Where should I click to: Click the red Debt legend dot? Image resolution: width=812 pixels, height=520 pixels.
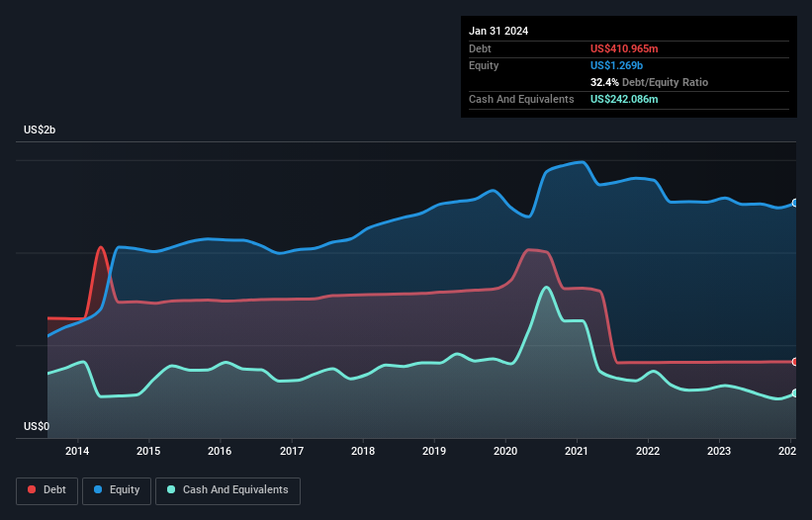pyautogui.click(x=32, y=489)
